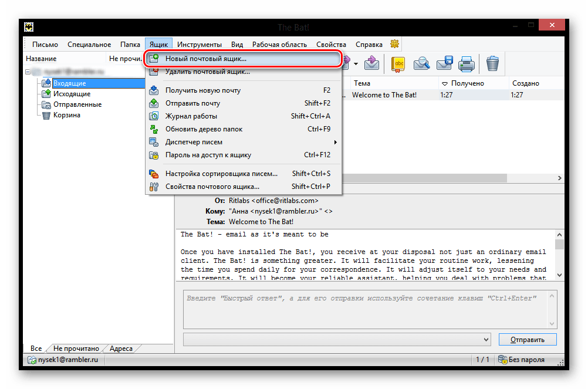The image size is (588, 389).
Task: Click the gear icon after Справка
Action: pyautogui.click(x=395, y=44)
